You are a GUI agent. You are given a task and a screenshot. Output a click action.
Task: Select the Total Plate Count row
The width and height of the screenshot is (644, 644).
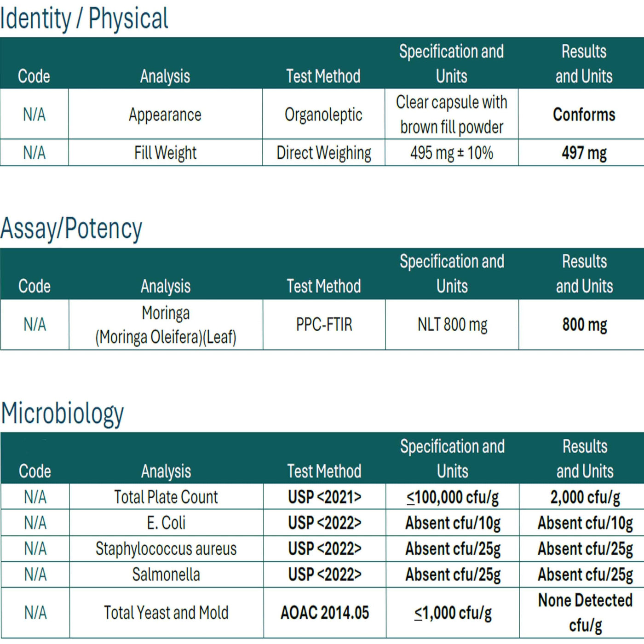point(322,497)
